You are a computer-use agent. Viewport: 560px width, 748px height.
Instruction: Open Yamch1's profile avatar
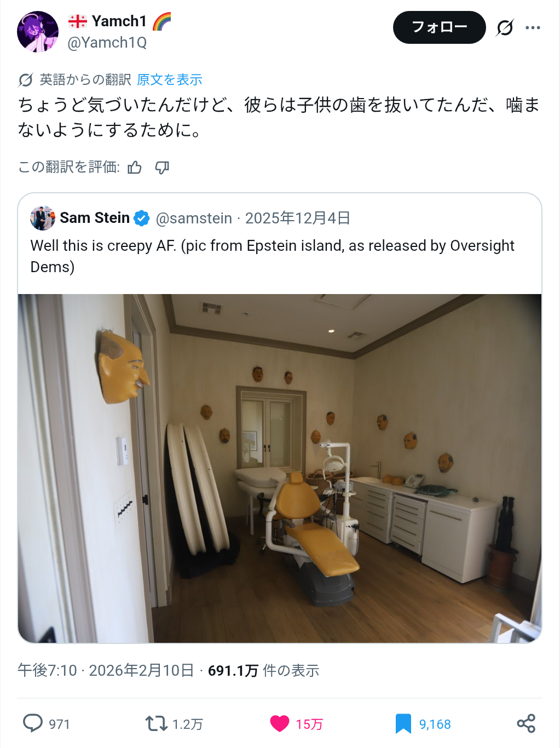(x=38, y=32)
